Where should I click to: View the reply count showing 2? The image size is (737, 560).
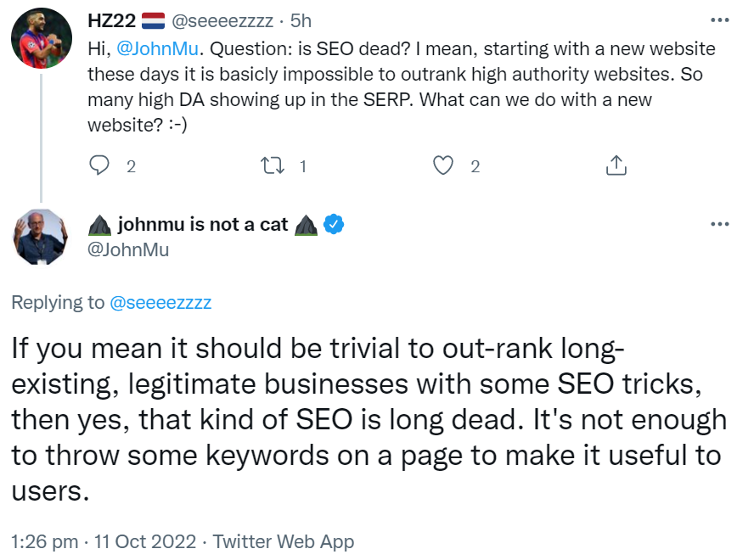(130, 167)
